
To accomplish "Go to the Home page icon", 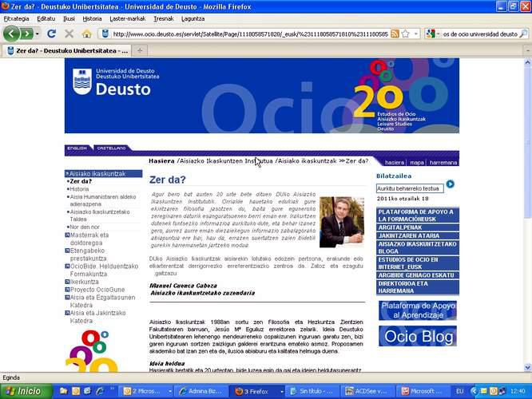I will (x=86, y=34).
